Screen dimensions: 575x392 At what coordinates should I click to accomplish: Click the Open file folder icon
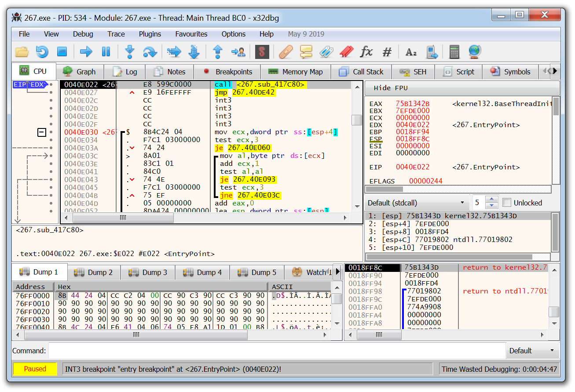click(22, 52)
